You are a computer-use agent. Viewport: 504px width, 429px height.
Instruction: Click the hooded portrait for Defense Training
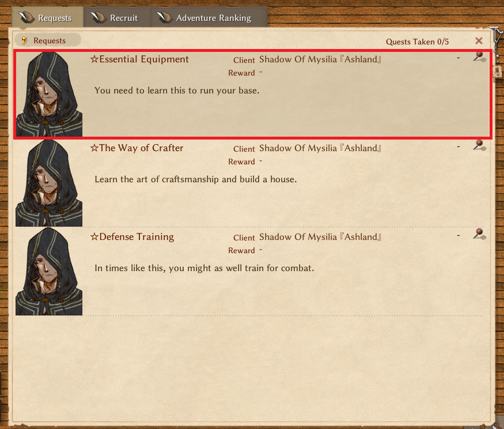coord(49,272)
